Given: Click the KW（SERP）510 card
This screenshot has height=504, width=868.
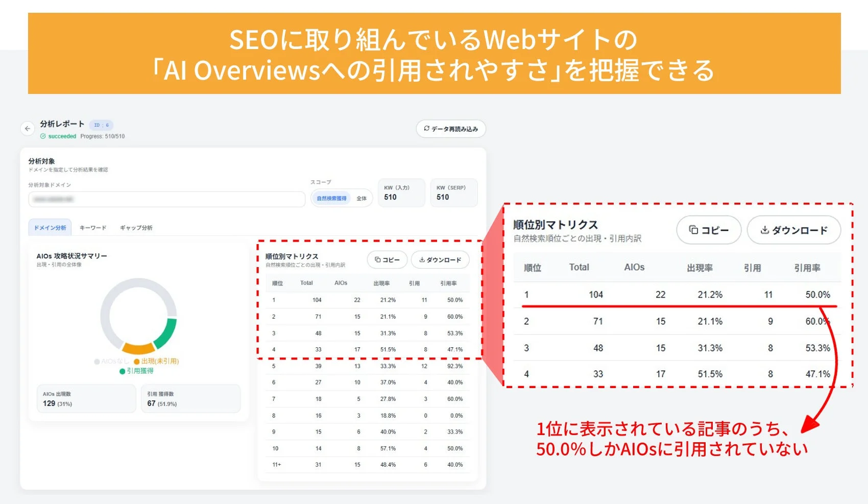Looking at the screenshot, I should (x=453, y=193).
